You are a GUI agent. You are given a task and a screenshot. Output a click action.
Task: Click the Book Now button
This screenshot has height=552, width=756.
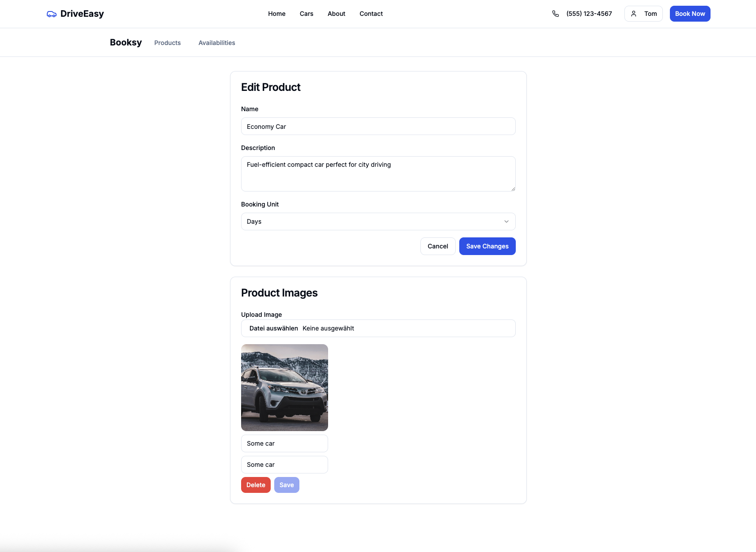coord(690,14)
